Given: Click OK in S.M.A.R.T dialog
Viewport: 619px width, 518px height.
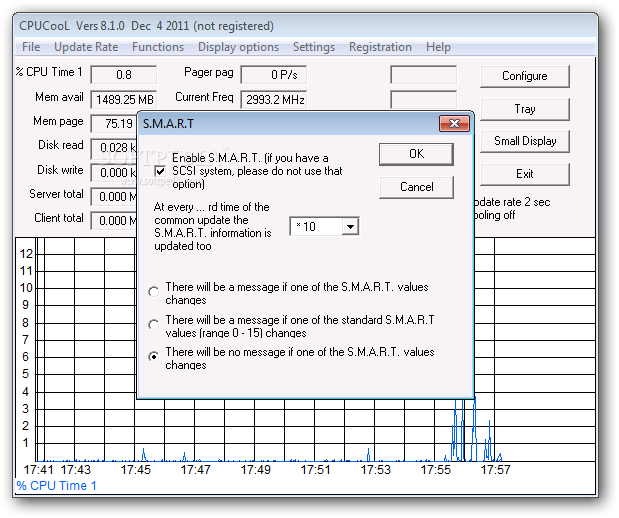Looking at the screenshot, I should coord(416,154).
